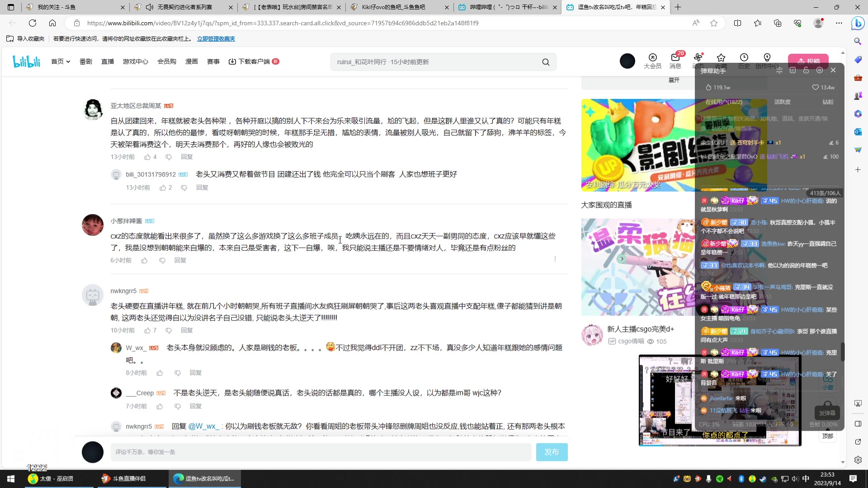This screenshot has width=868, height=488.
Task: Click the @W_wx_ mention link
Action: 204,426
